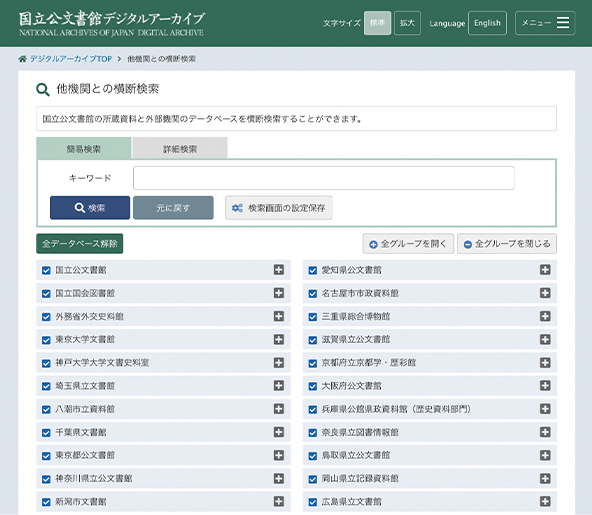Toggle the 鳥取県立公文書館 checkbox

[x=313, y=456]
